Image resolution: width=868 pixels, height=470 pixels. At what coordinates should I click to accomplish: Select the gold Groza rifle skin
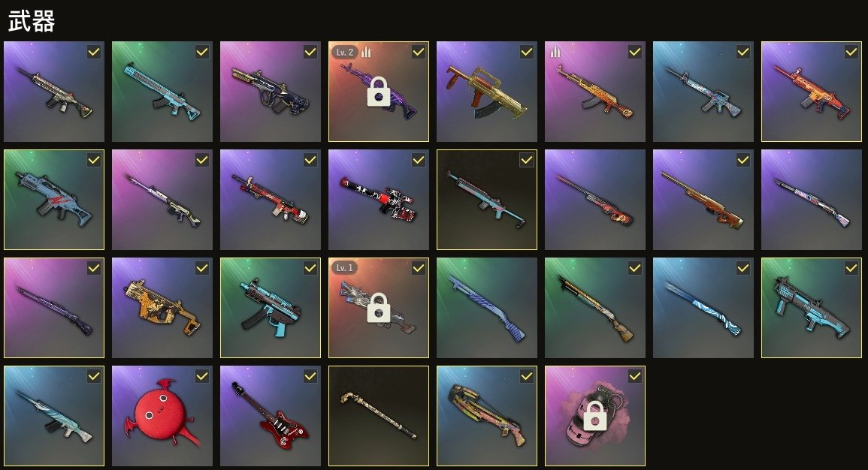click(486, 92)
